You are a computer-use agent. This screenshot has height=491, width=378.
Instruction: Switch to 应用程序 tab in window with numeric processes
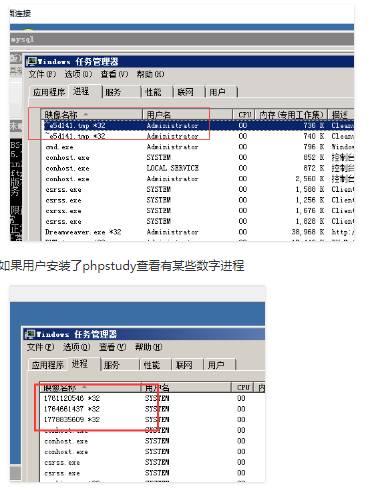[x=48, y=365]
